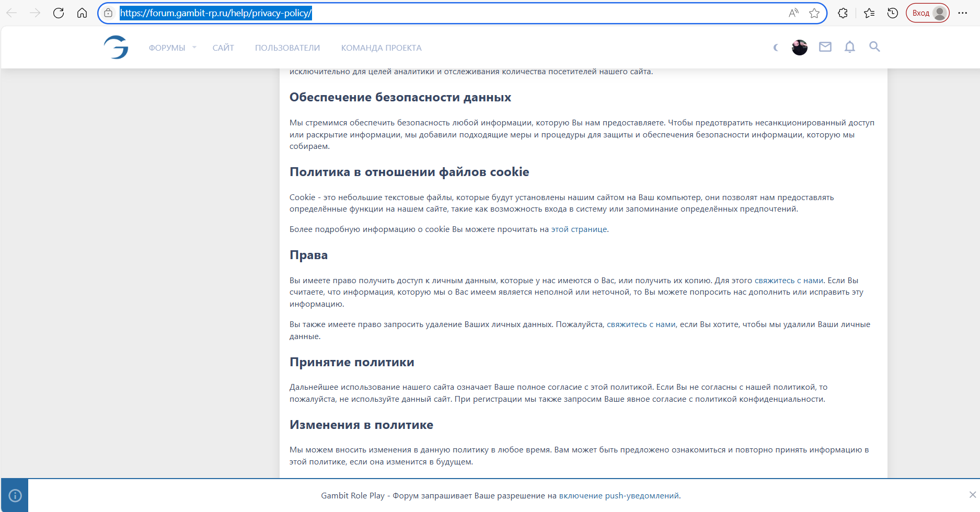The height and width of the screenshot is (512, 980).
Task: Open user avatar account menu
Action: [x=800, y=48]
